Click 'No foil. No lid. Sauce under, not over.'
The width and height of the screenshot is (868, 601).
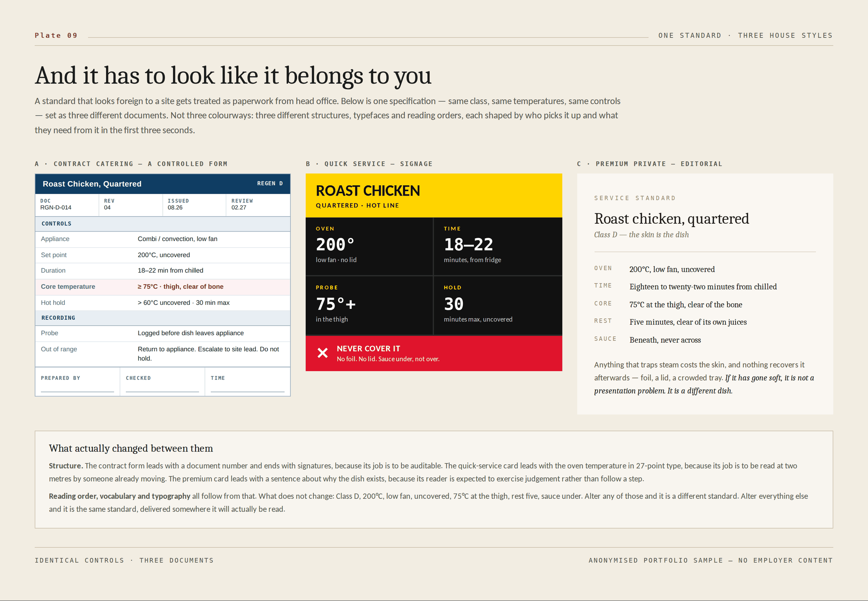coord(388,359)
